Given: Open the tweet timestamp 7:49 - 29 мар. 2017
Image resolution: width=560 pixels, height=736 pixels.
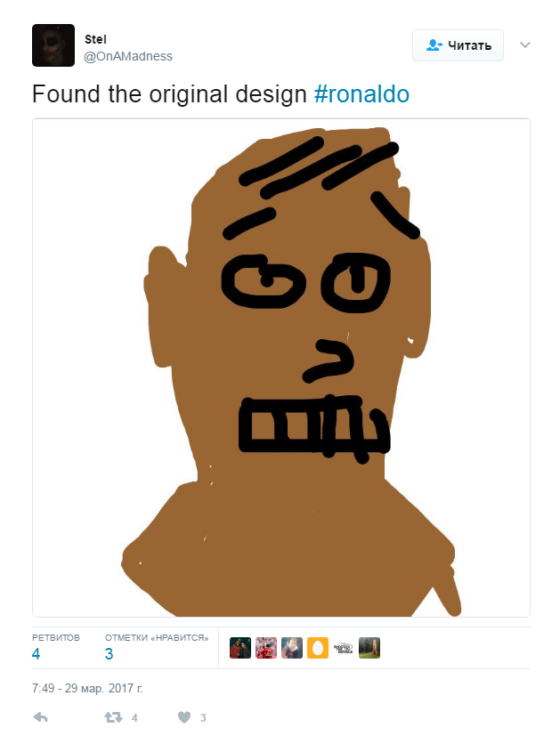Looking at the screenshot, I should coord(87,688).
